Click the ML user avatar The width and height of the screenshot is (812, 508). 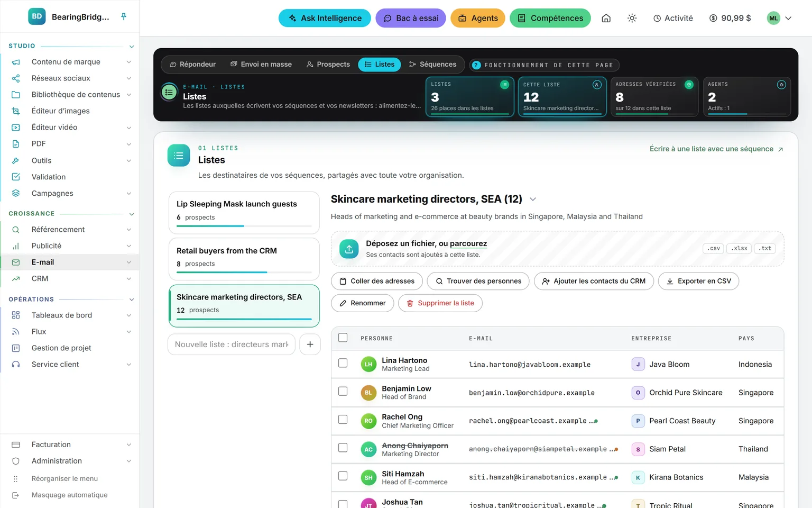773,18
